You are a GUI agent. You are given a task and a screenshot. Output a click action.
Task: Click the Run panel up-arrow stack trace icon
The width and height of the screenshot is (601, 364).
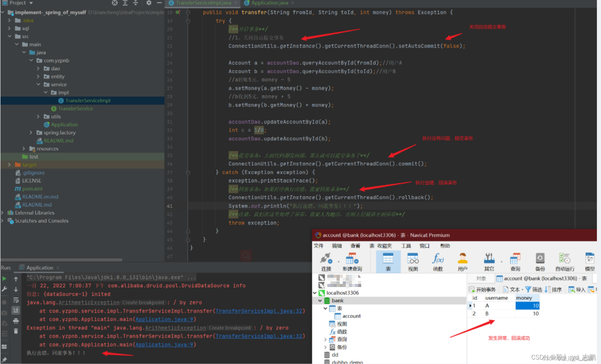16,279
